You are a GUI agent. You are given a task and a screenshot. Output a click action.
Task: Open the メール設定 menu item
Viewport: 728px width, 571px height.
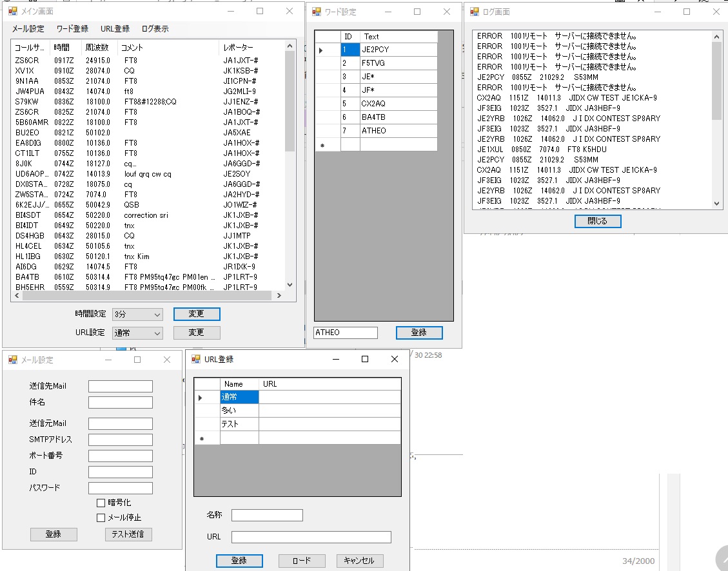[28, 29]
